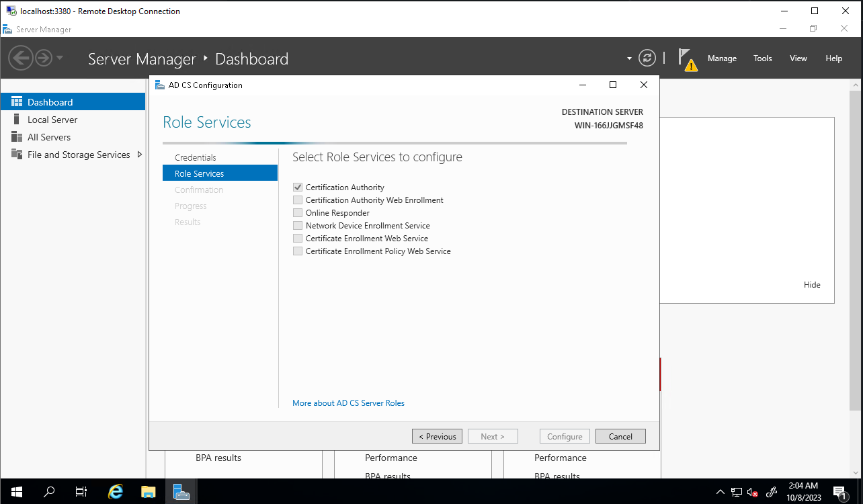Select Local Server in the sidebar
The width and height of the screenshot is (863, 504).
click(52, 120)
